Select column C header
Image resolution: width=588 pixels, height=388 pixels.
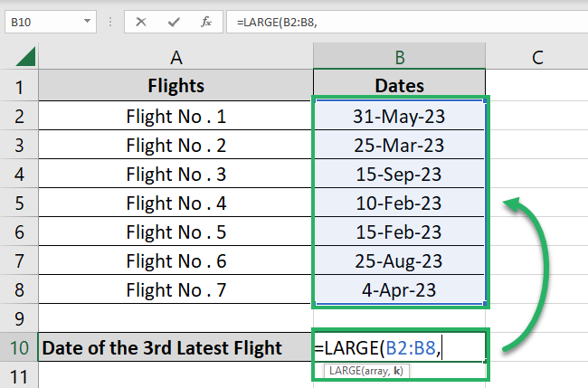[x=537, y=57]
